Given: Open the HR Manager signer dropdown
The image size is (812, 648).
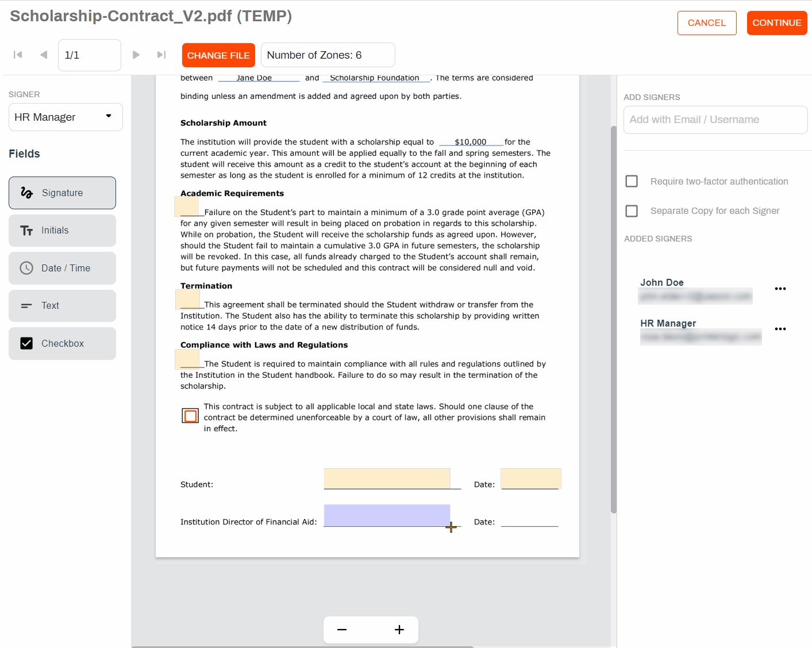Looking at the screenshot, I should 66,117.
